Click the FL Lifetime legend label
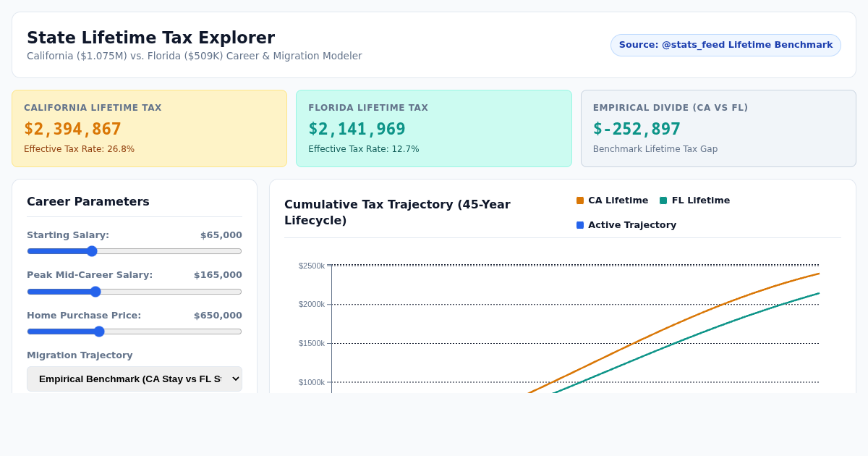Screen dimensions: 868x456 [701, 200]
